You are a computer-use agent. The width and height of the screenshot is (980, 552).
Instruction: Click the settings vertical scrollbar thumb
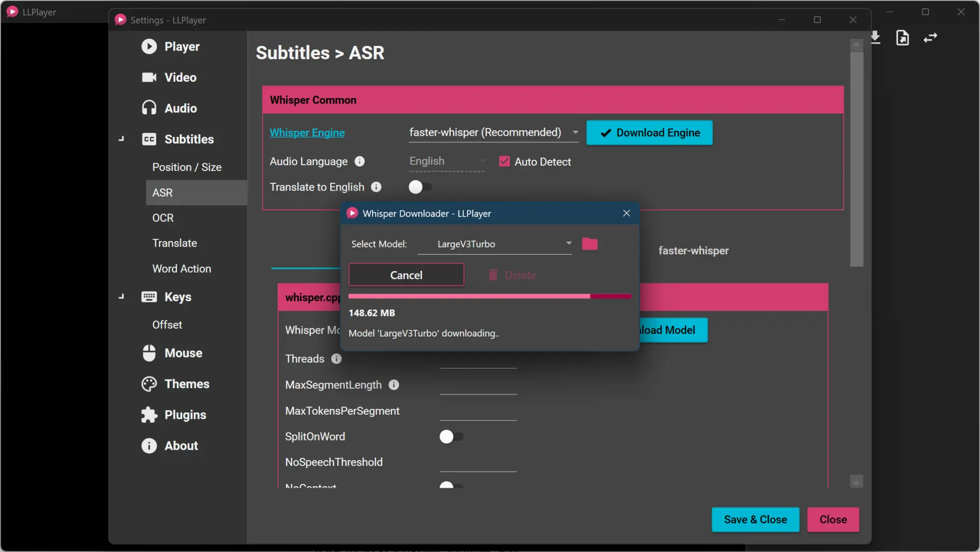(x=856, y=159)
